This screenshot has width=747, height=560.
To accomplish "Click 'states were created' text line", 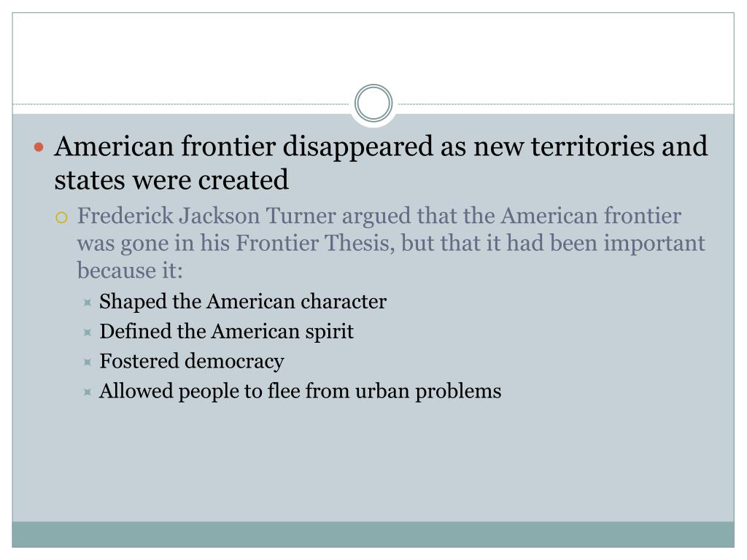I will (171, 180).
